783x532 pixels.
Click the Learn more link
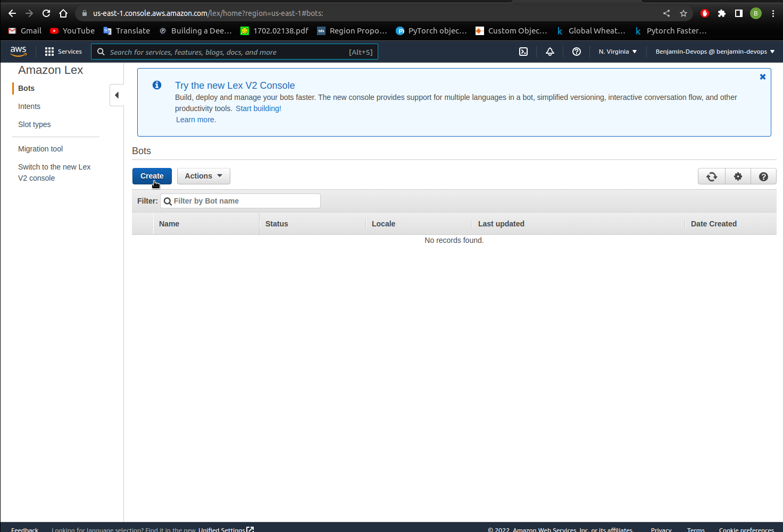(x=196, y=120)
